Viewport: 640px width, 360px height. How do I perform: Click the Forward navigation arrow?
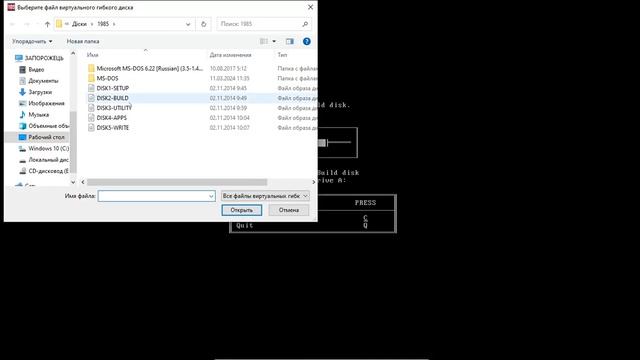(x=27, y=24)
